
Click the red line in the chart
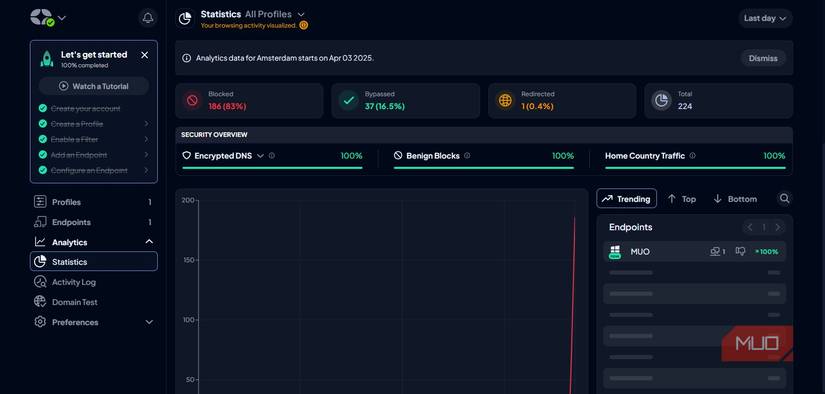pyautogui.click(x=572, y=305)
